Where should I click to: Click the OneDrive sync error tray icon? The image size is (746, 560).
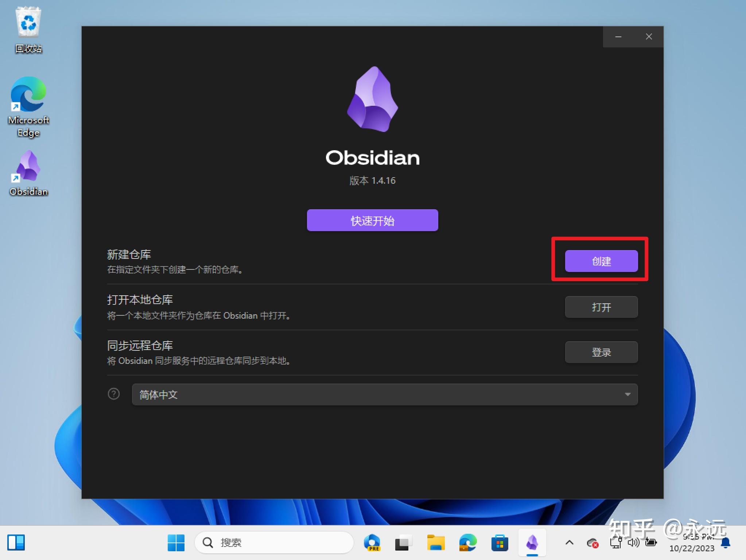click(x=593, y=542)
